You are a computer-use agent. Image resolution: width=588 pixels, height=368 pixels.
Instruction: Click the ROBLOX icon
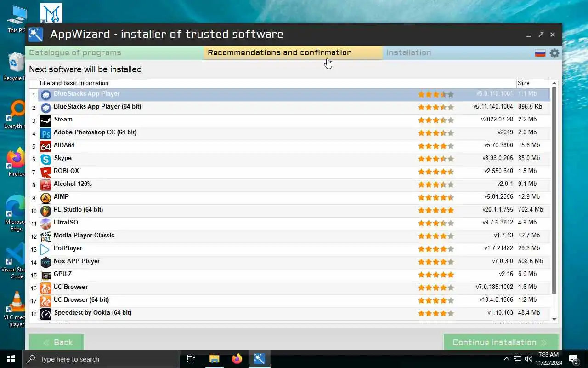tap(45, 172)
